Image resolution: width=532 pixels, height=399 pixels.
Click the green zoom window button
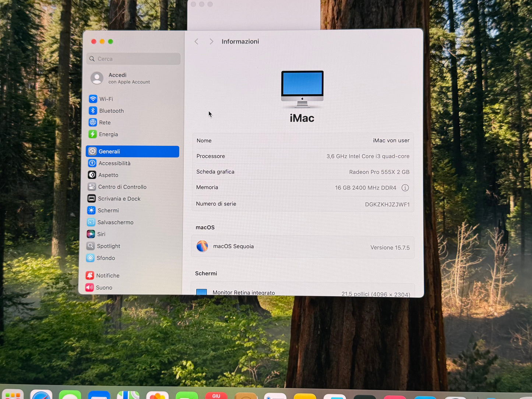[110, 42]
